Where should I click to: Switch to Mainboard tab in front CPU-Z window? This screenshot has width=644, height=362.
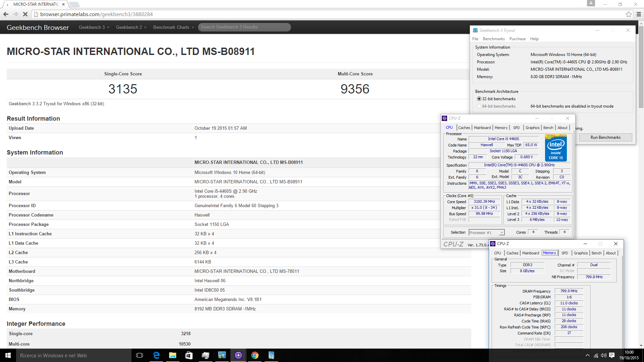click(531, 253)
